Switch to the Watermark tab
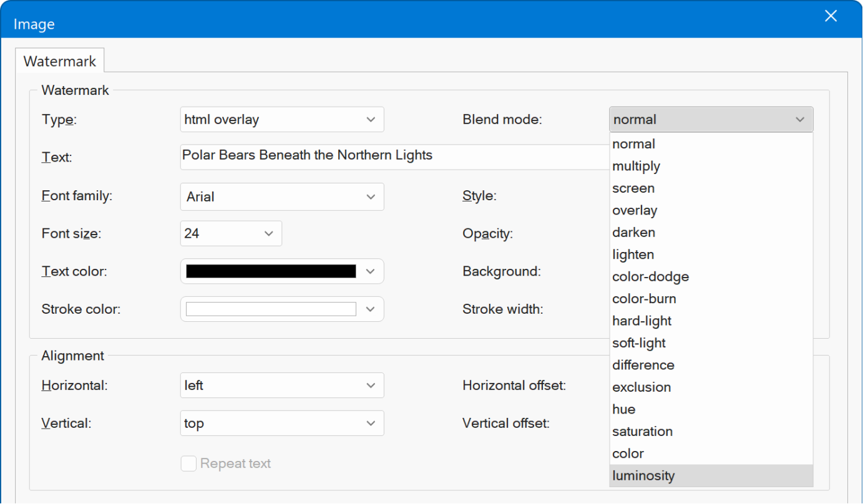The height and width of the screenshot is (504, 863). click(x=60, y=61)
